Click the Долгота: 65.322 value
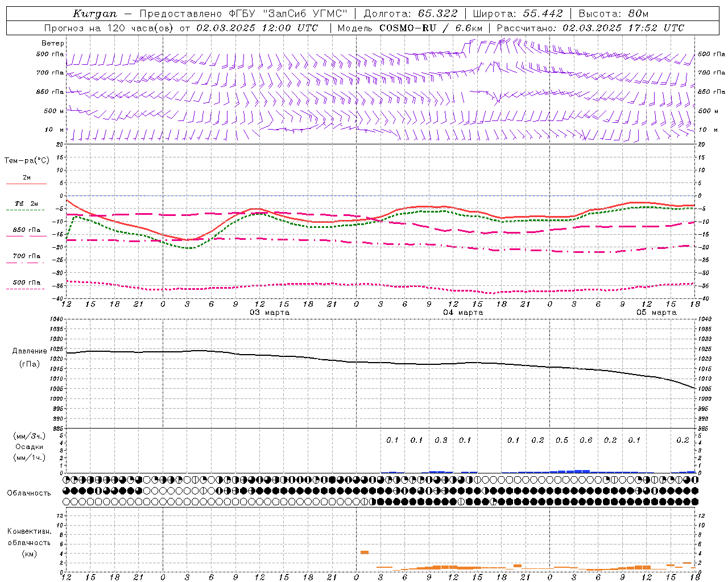Image resolution: width=728 pixels, height=582 pixels. pyautogui.click(x=410, y=14)
